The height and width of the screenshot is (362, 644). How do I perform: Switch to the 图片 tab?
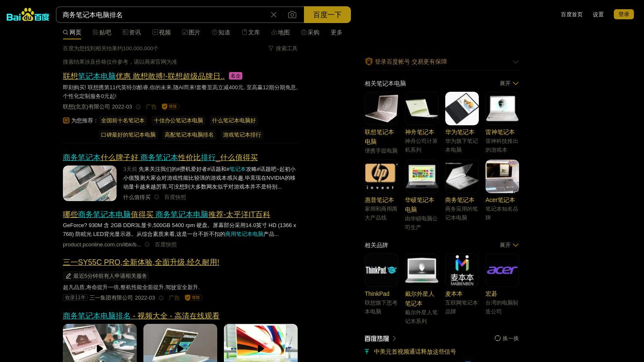[191, 32]
